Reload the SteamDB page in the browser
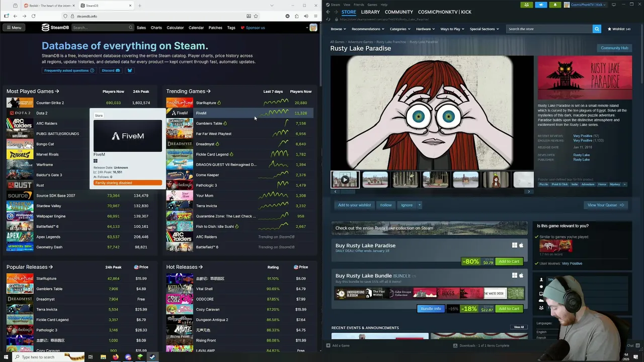The width and height of the screenshot is (644, 362). [x=33, y=16]
